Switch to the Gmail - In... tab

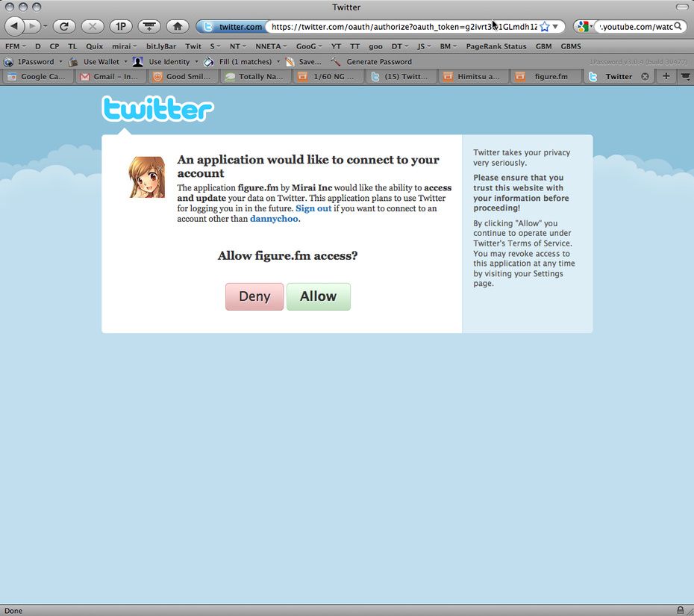[110, 77]
